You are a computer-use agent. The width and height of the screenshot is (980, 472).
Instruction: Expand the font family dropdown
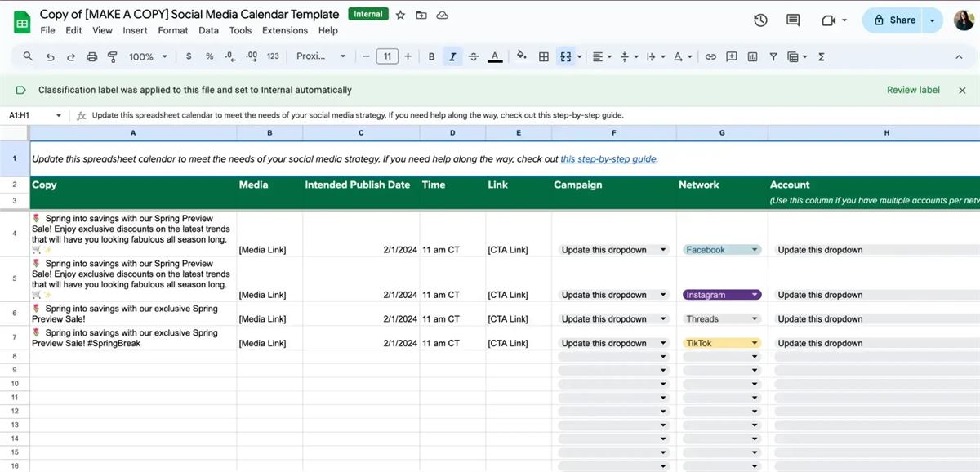coord(321,57)
